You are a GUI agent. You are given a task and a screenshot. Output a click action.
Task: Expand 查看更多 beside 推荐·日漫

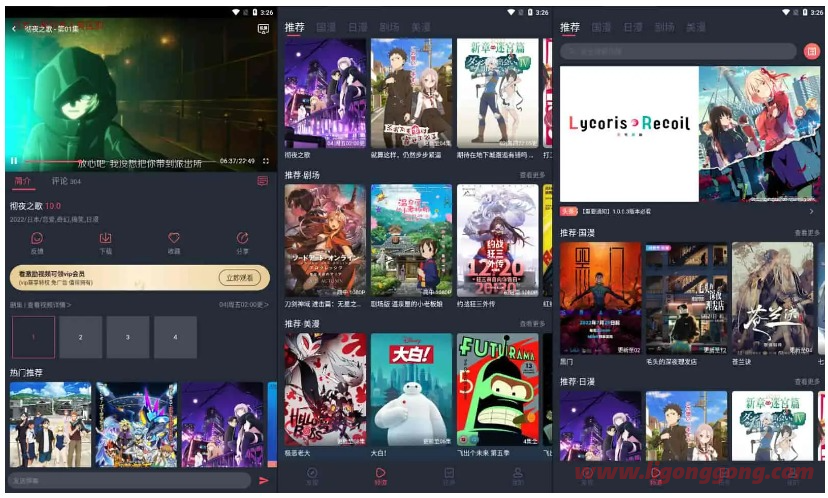807,381
